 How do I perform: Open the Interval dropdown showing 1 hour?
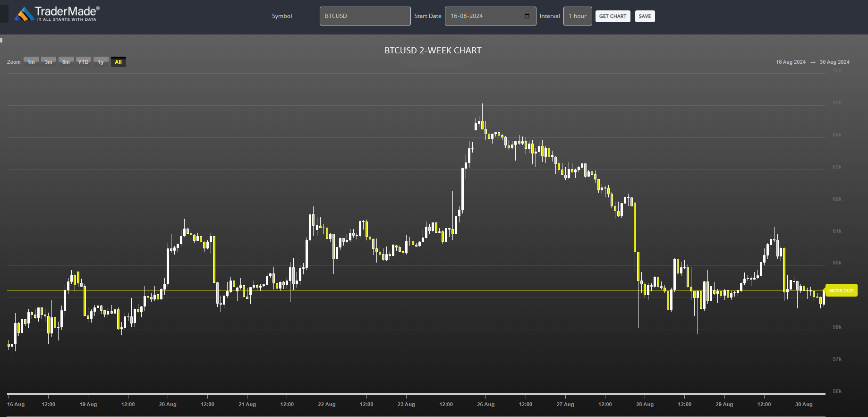tap(578, 16)
